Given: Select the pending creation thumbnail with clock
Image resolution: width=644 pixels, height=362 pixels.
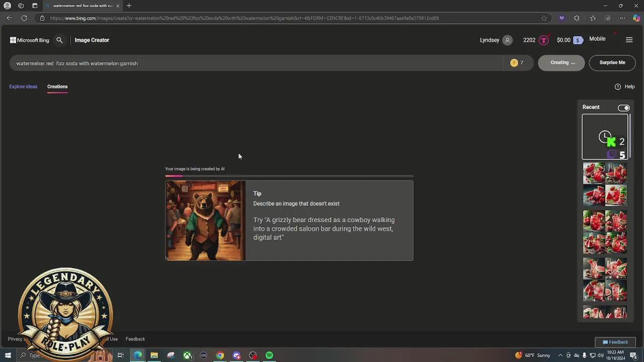Looking at the screenshot, I should coord(605,137).
